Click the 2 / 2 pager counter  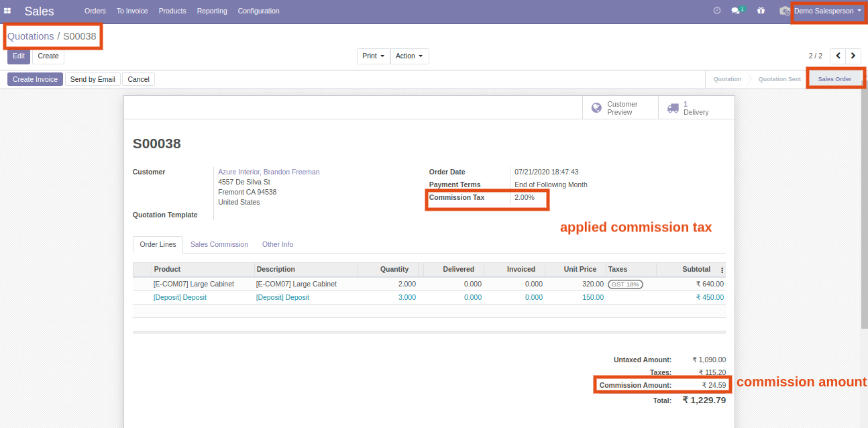point(815,56)
